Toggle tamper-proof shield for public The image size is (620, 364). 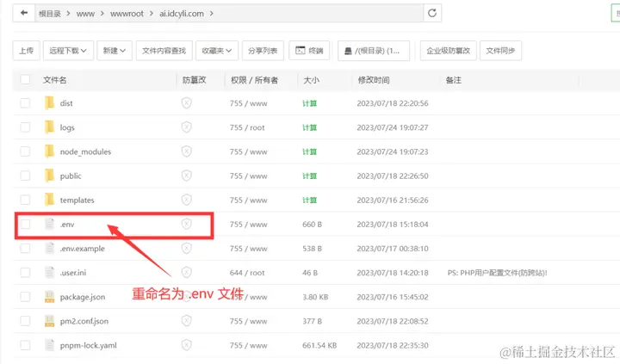point(186,176)
